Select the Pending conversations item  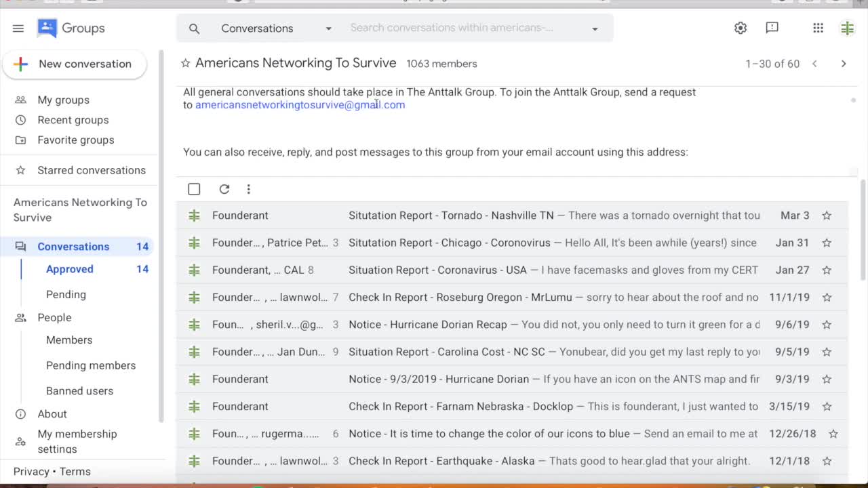(66, 295)
